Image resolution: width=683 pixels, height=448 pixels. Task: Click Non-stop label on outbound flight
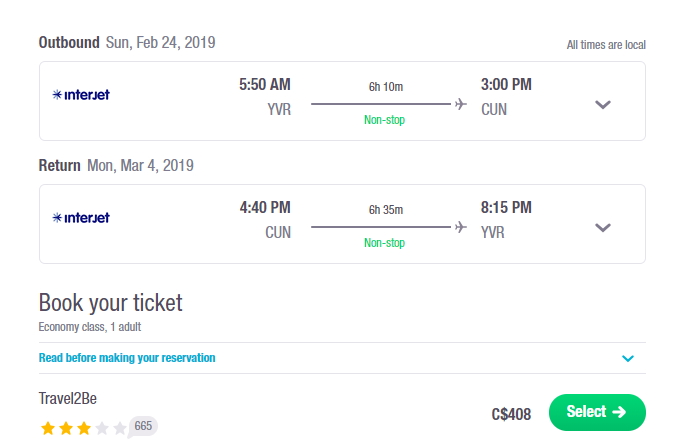click(x=384, y=119)
